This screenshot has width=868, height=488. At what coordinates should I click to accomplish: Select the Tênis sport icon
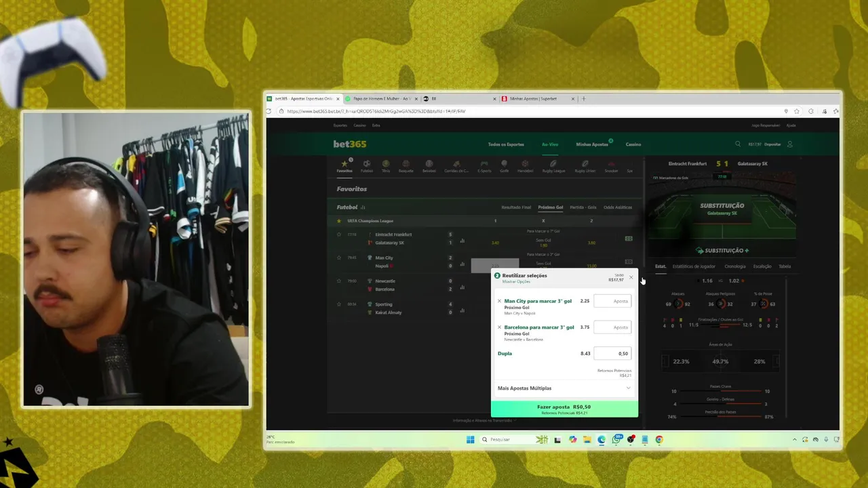[x=386, y=166]
